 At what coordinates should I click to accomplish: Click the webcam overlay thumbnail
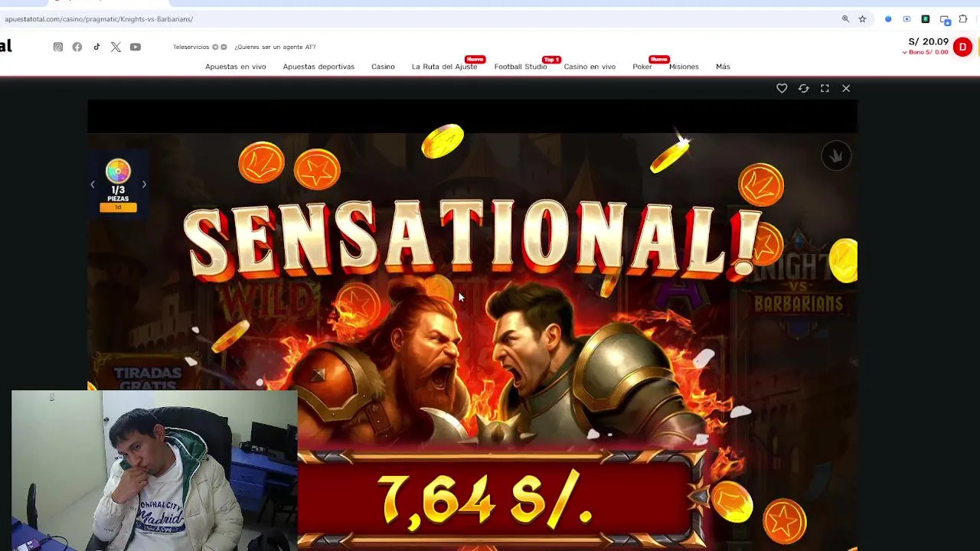(155, 471)
